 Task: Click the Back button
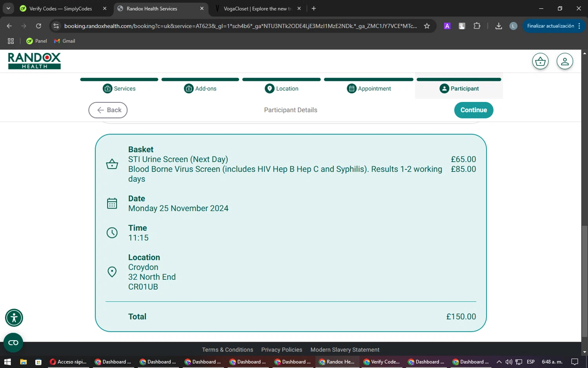(x=108, y=110)
